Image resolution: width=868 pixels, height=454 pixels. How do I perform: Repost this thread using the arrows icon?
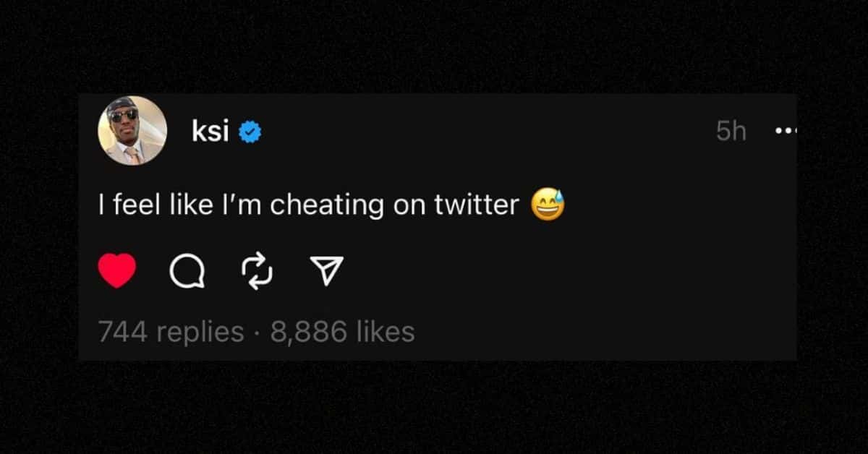point(257,272)
